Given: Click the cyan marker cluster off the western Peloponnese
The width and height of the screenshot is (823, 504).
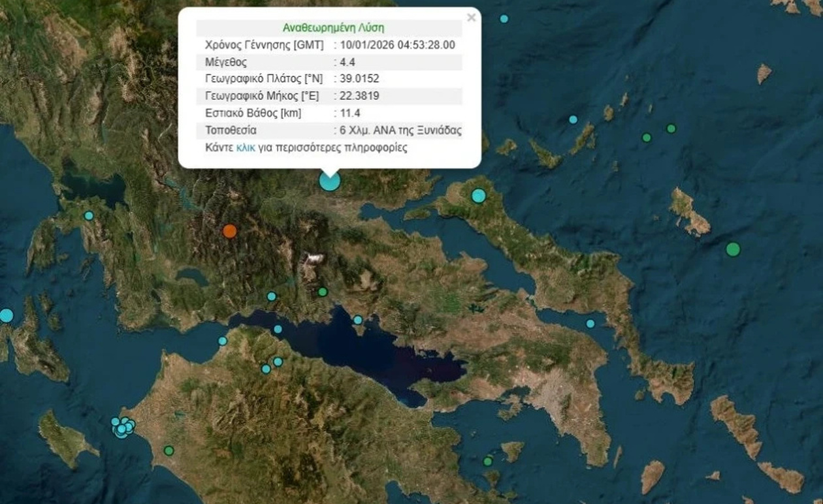Looking at the screenshot, I should (122, 427).
